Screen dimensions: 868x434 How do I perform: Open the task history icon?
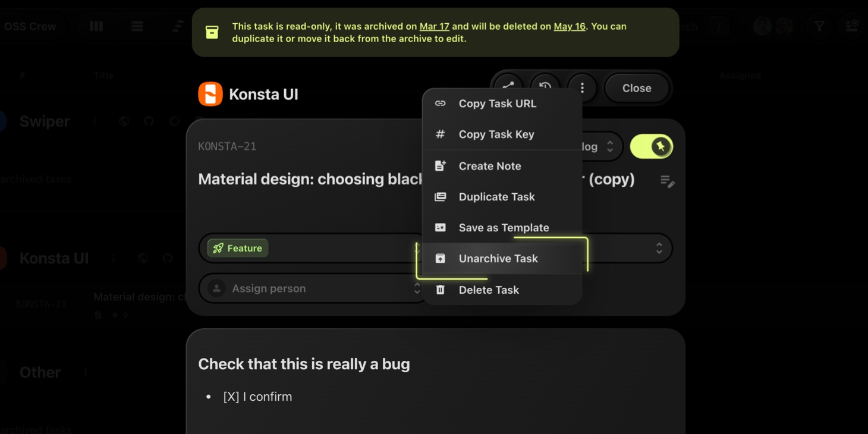pyautogui.click(x=545, y=87)
